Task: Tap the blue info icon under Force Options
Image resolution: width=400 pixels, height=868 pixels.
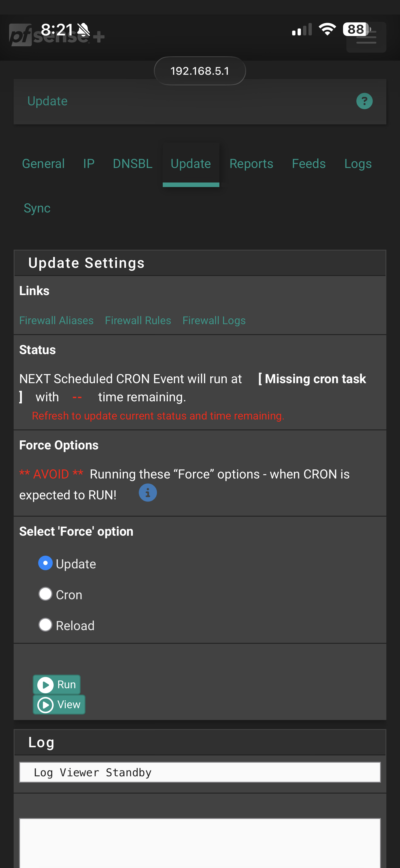Action: (x=148, y=493)
